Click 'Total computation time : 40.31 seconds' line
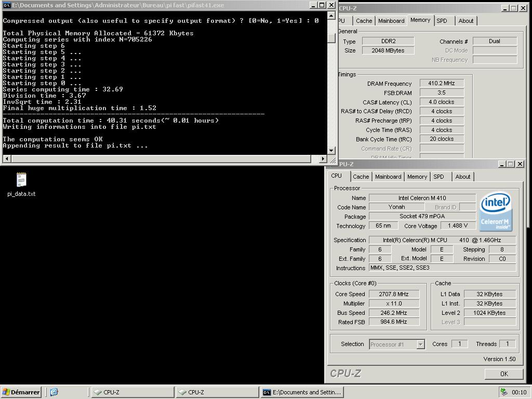The image size is (532, 399). (x=111, y=121)
